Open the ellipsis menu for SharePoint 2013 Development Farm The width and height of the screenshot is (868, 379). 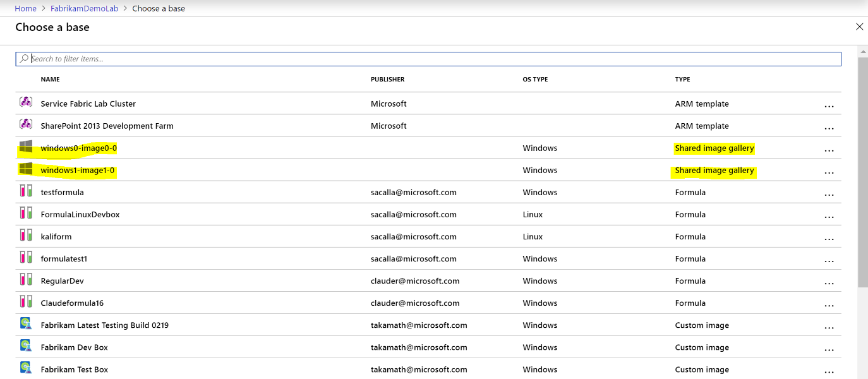[829, 128]
